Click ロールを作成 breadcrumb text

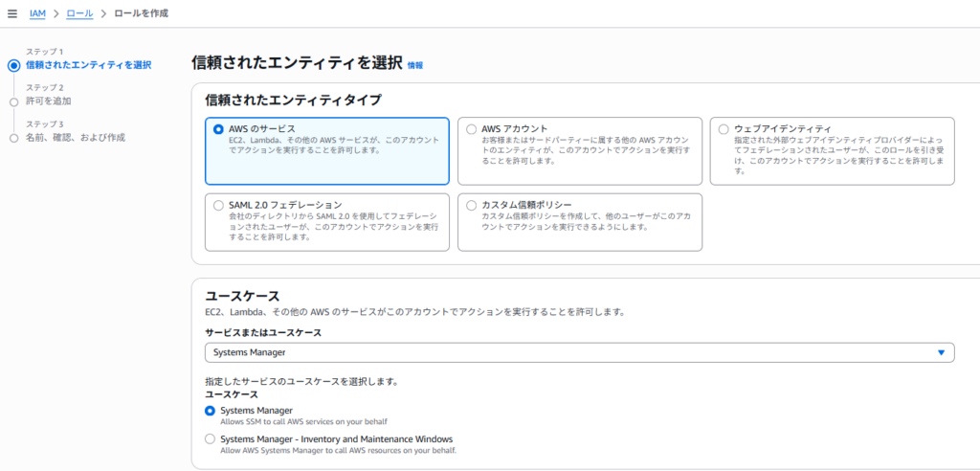tap(142, 13)
